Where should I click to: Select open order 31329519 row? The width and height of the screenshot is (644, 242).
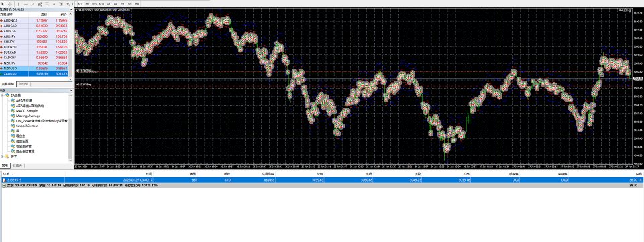pos(322,180)
